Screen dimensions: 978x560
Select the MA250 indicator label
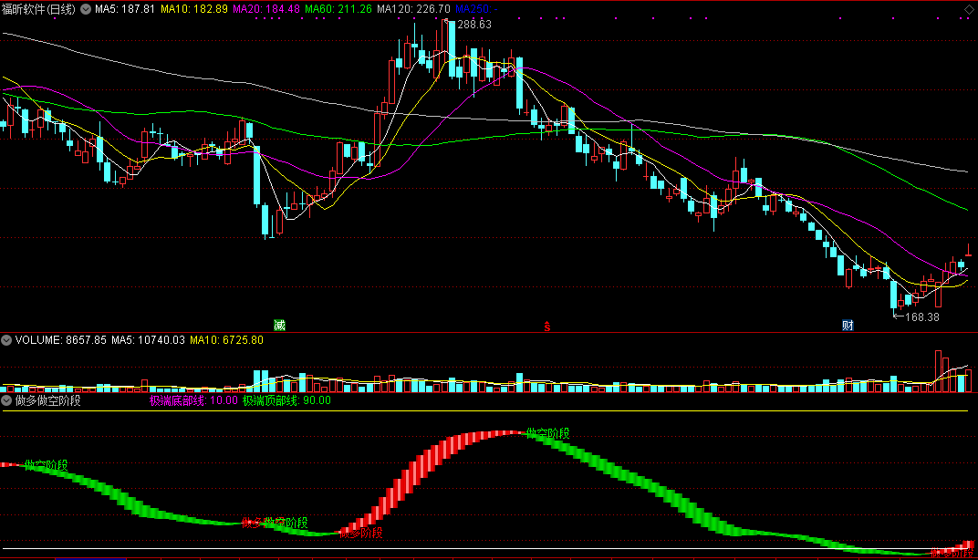[x=476, y=9]
